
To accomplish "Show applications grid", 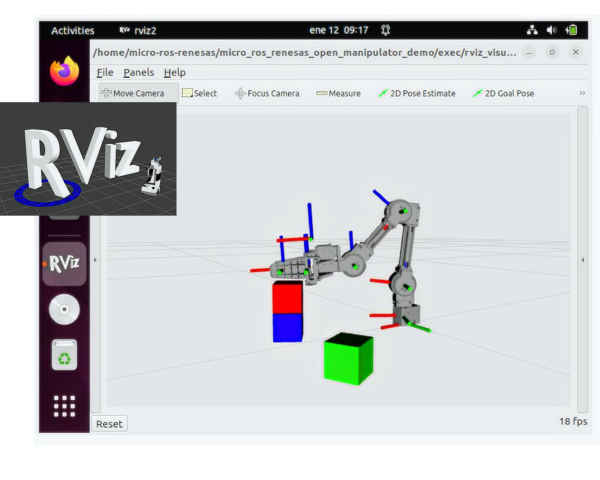I will pyautogui.click(x=64, y=406).
